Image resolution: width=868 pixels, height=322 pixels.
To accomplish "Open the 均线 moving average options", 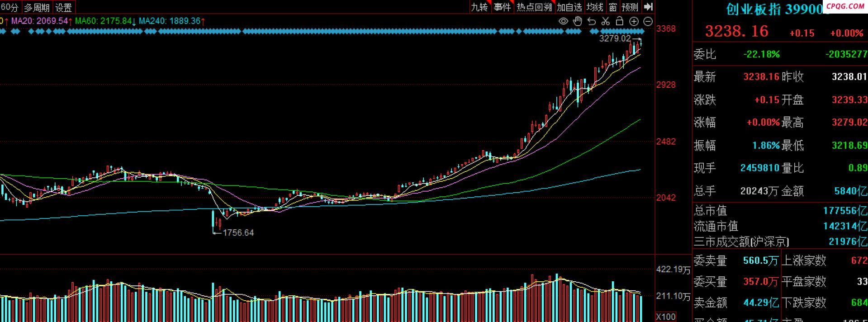I will [x=595, y=7].
